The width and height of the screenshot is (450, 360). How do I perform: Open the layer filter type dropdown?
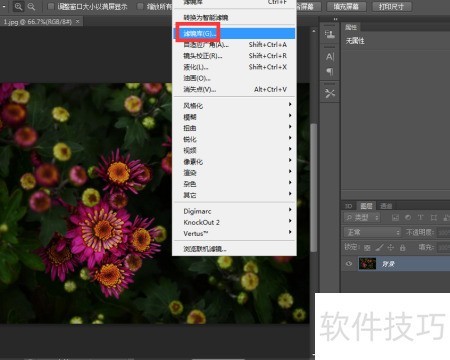[x=362, y=218]
